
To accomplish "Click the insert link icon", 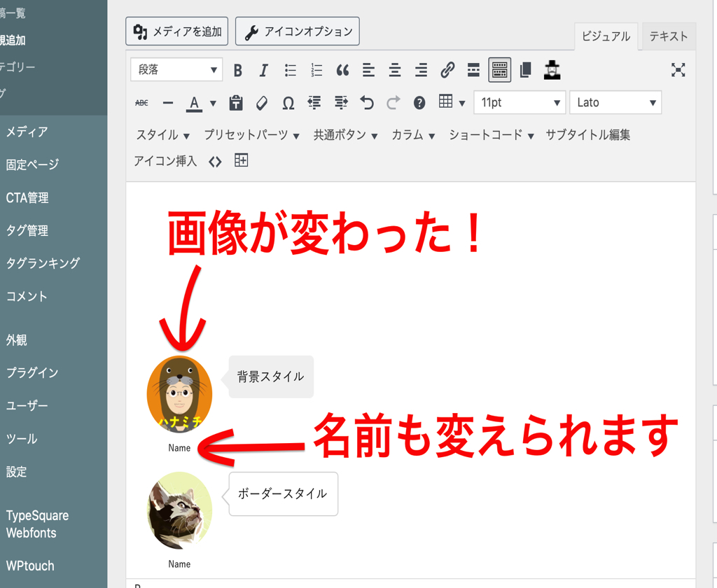I will (447, 70).
